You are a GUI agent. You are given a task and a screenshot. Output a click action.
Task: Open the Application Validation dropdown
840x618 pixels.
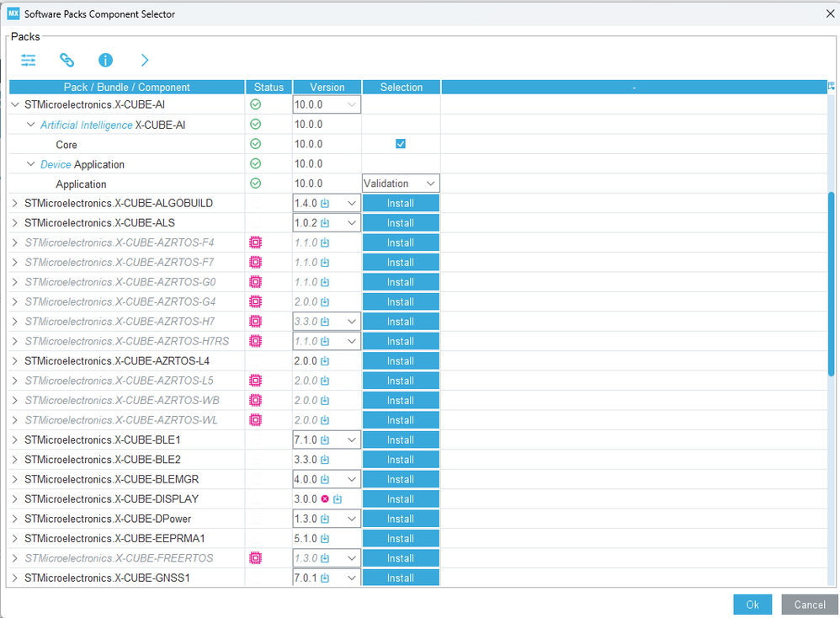tap(401, 184)
